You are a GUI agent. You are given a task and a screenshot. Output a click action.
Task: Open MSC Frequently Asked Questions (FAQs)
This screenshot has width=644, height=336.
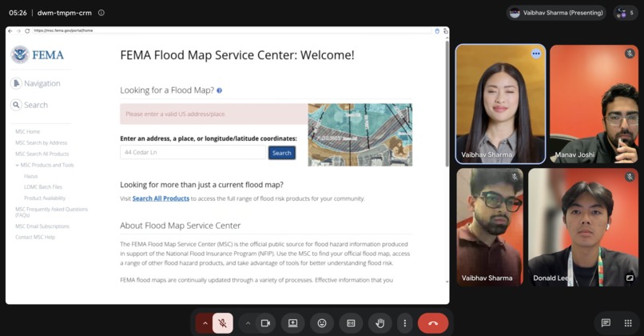[x=51, y=212]
